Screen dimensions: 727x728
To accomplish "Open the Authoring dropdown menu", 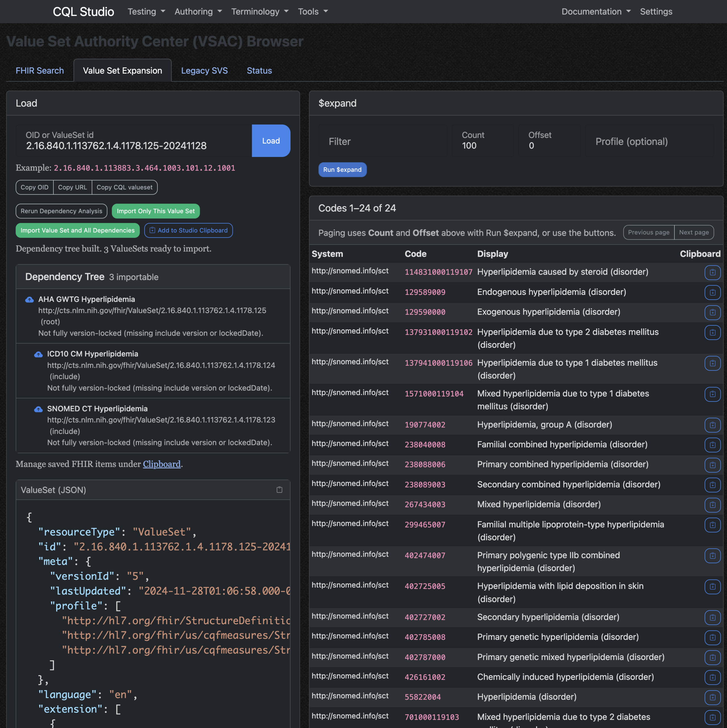I will pyautogui.click(x=198, y=12).
